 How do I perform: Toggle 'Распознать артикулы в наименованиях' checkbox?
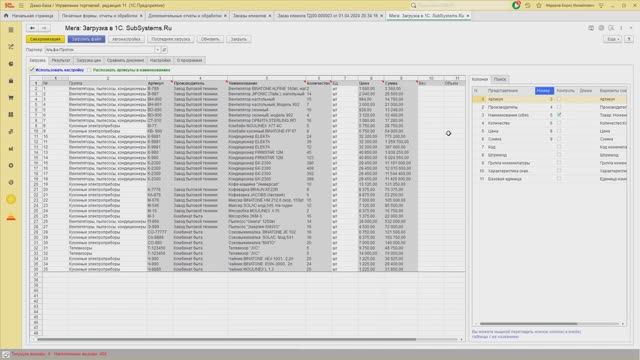click(x=89, y=70)
